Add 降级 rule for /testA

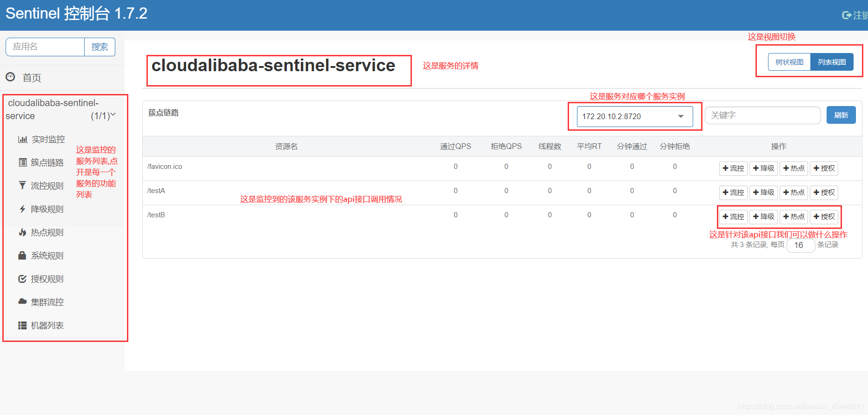pyautogui.click(x=763, y=193)
